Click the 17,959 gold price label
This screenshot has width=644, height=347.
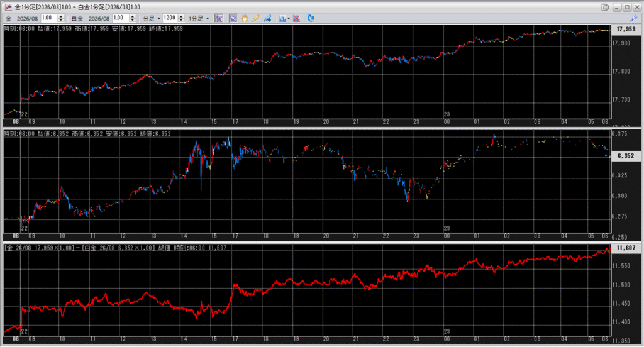coord(625,29)
